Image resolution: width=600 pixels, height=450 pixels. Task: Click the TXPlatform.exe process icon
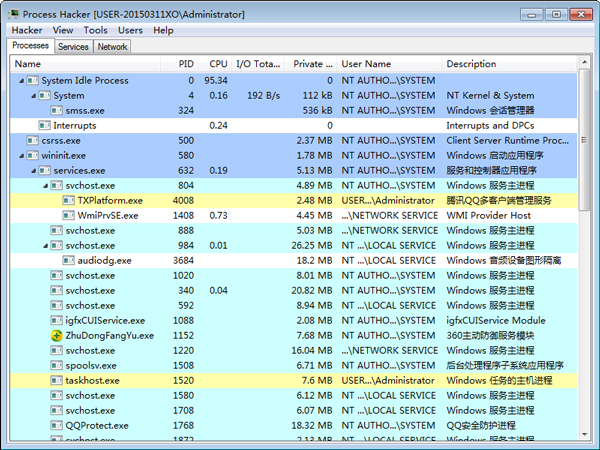tap(68, 201)
